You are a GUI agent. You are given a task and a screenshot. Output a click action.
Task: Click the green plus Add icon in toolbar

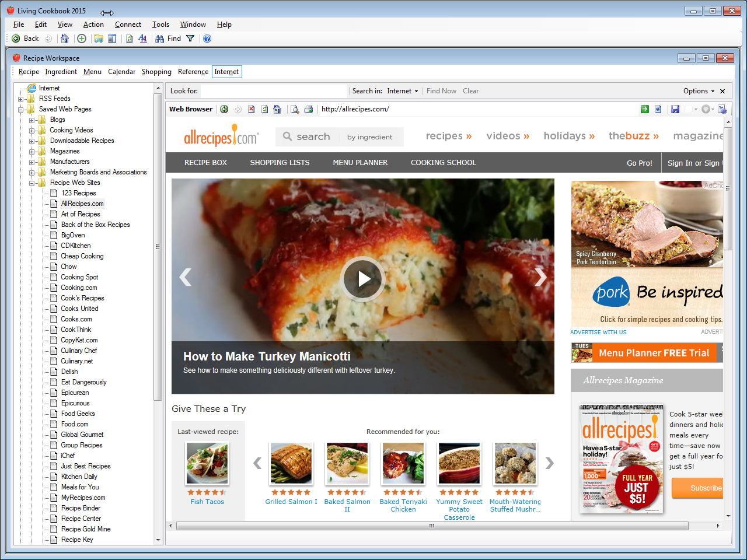click(x=82, y=38)
